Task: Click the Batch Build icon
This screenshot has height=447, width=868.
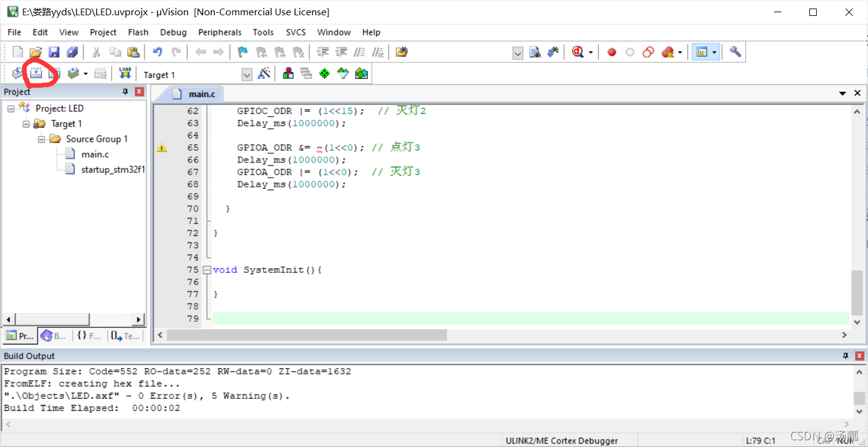Action: (x=73, y=74)
